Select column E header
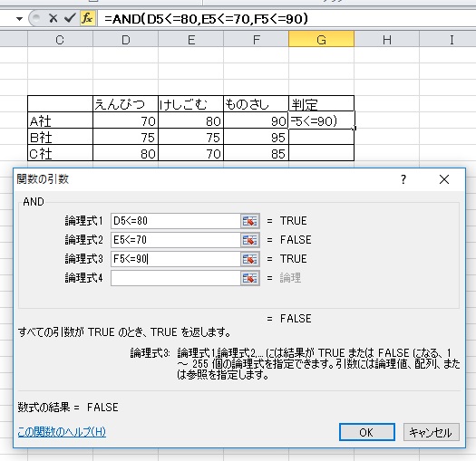 tap(190, 40)
